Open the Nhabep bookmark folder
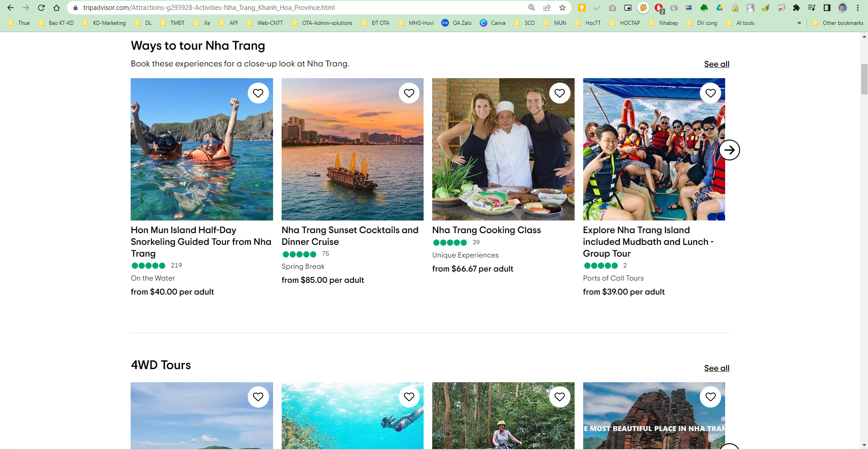 664,23
